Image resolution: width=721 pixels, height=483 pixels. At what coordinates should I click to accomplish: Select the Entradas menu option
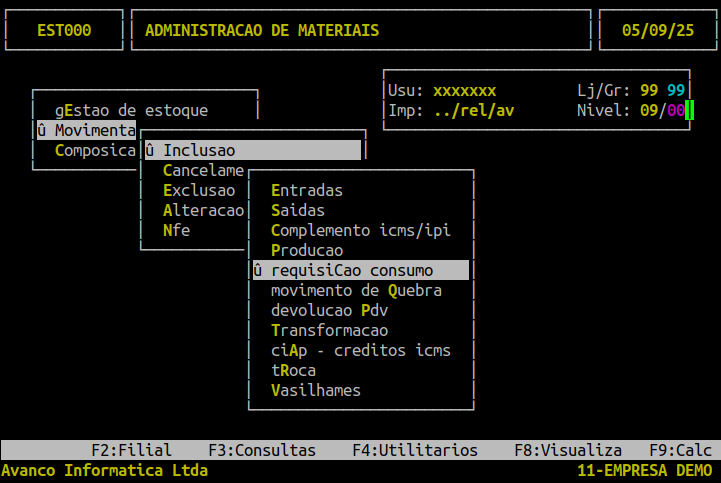[x=307, y=190]
